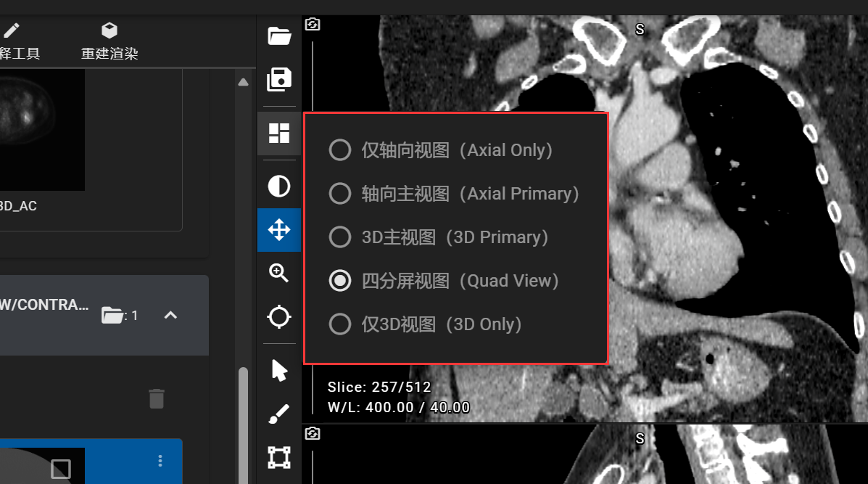Open three-dot menu on selected thumbnail
The height and width of the screenshot is (484, 868).
[x=160, y=461]
